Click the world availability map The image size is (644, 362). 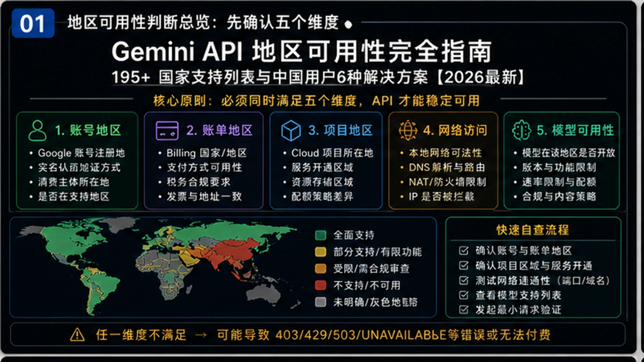(160, 266)
